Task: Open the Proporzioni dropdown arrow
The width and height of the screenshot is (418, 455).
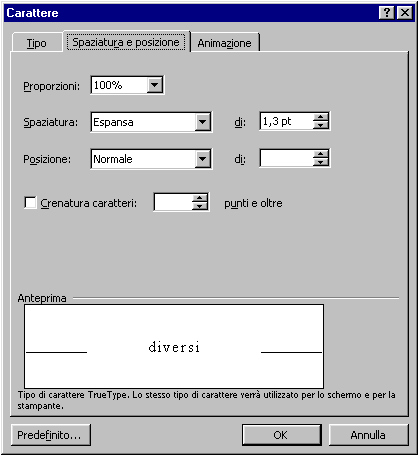Action: point(154,85)
